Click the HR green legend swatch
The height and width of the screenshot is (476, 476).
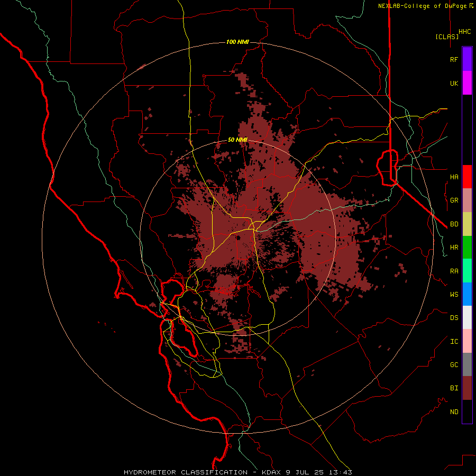tap(467, 248)
